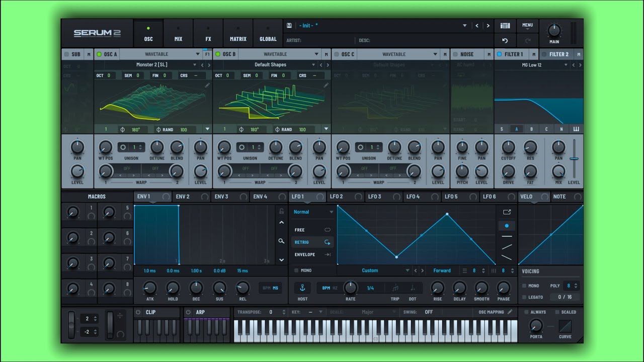Screen dimensions: 644x362
Task: Edit OSC B wavetable with pencil icon
Action: 326,85
